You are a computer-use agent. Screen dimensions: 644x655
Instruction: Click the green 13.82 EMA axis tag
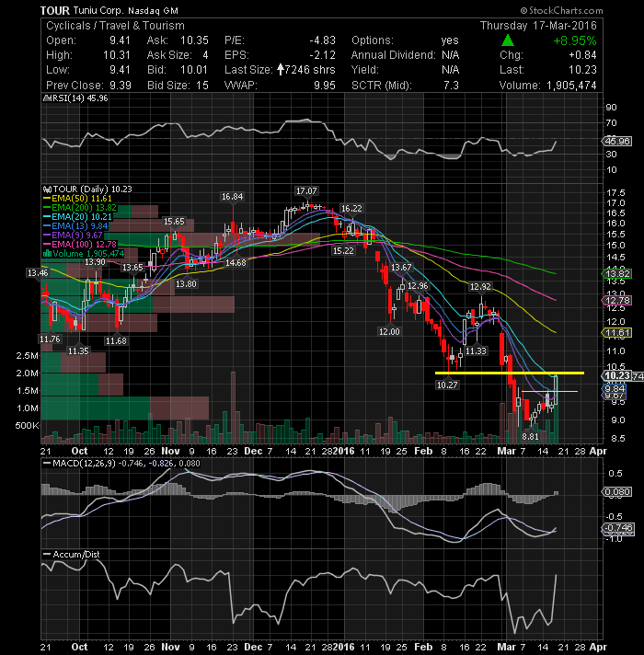click(x=616, y=273)
